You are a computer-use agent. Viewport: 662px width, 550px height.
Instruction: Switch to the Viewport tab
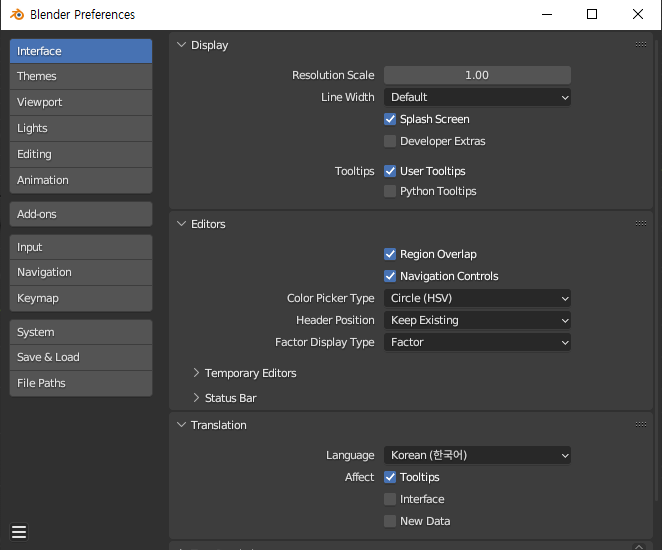click(81, 103)
